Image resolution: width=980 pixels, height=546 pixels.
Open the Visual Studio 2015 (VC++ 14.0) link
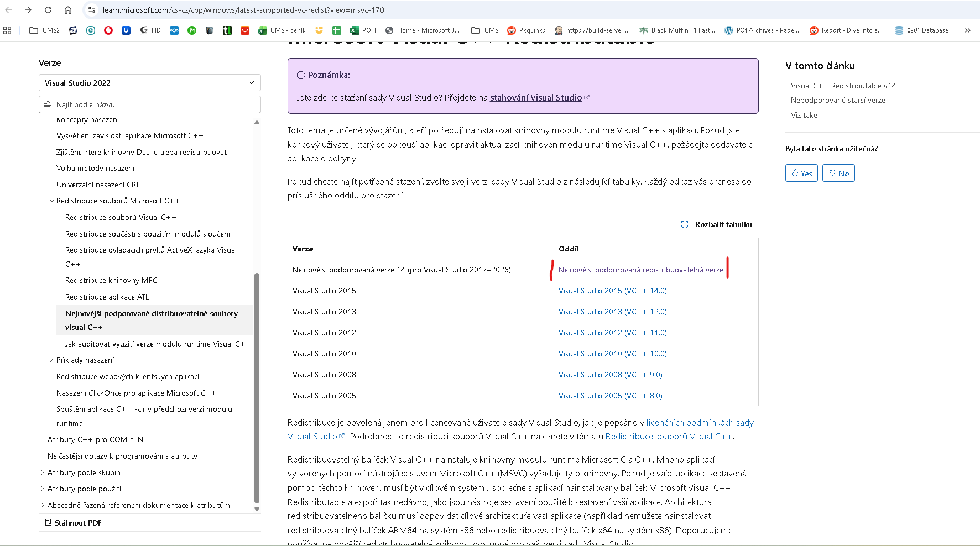612,291
